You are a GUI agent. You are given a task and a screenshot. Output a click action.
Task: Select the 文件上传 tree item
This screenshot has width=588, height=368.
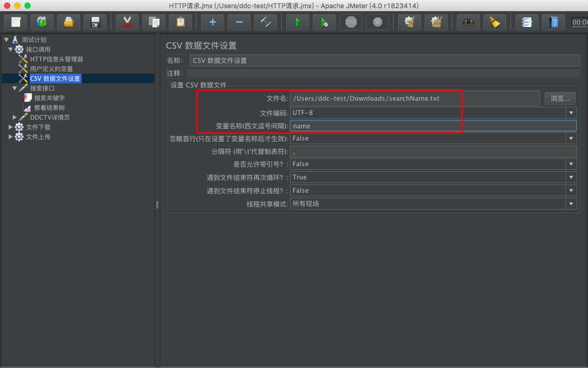pos(38,137)
